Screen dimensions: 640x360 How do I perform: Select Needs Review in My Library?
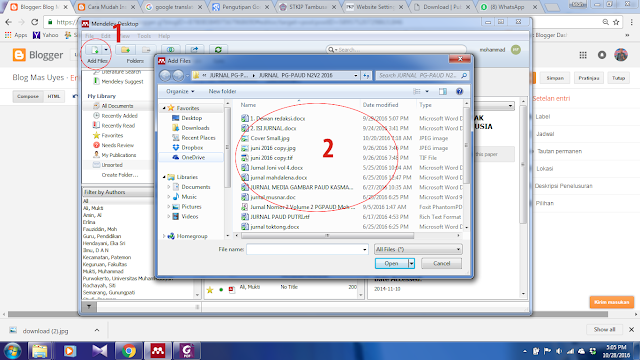coord(118,145)
